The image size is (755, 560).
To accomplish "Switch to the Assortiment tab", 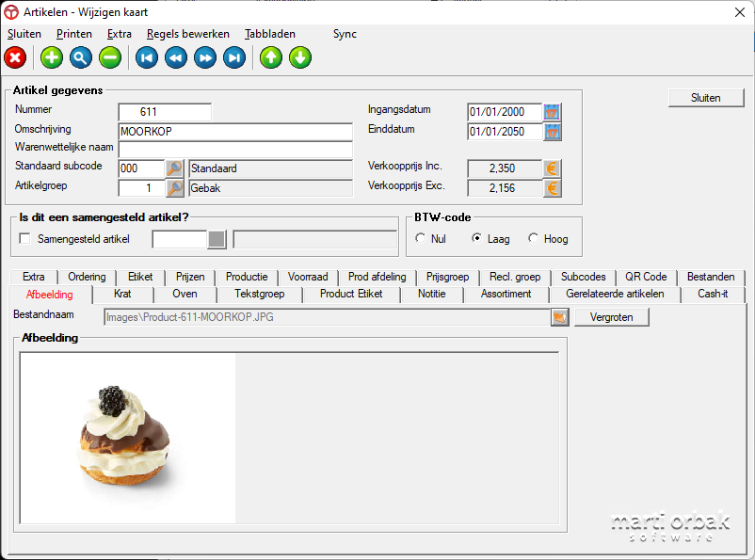I will click(506, 294).
